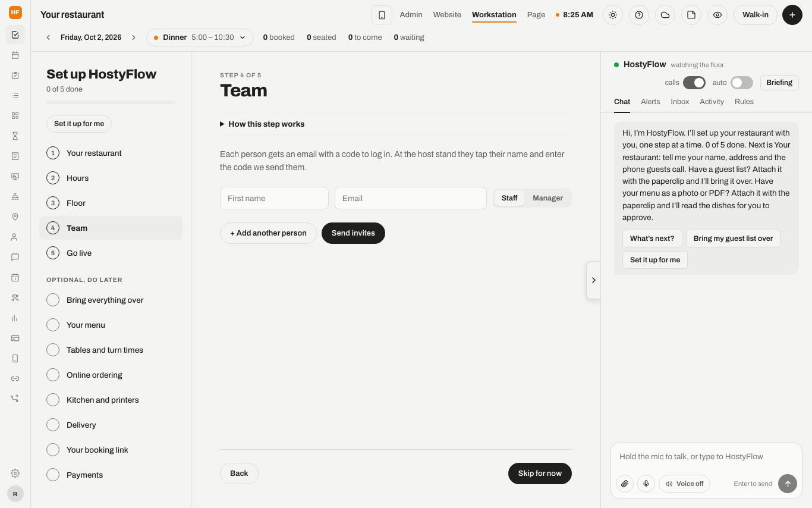This screenshot has width=812, height=508.
Task: Attach a file with the paperclip icon
Action: tap(625, 484)
